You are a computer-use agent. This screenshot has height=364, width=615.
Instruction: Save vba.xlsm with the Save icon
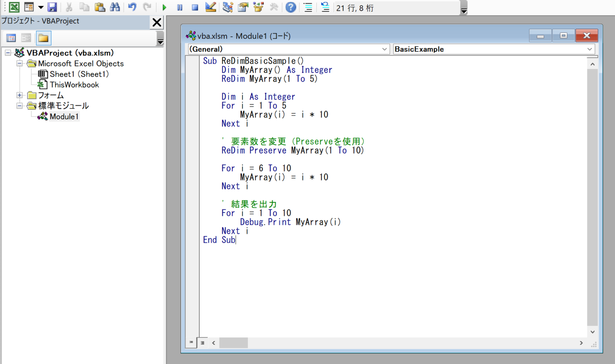(52, 7)
